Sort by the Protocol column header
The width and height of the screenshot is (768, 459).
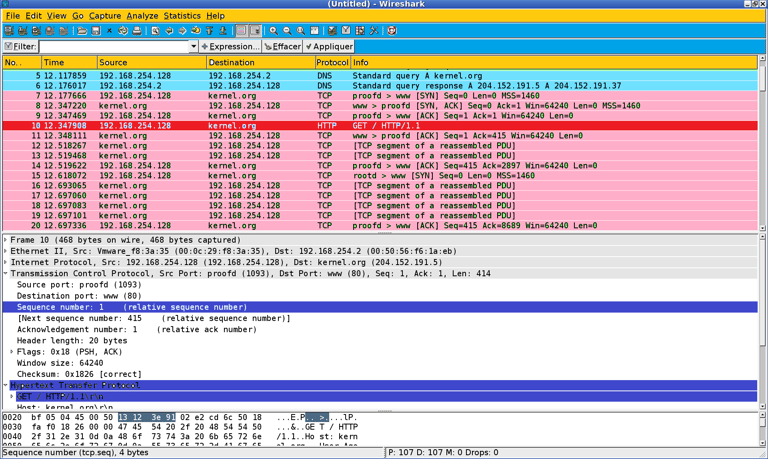(332, 63)
